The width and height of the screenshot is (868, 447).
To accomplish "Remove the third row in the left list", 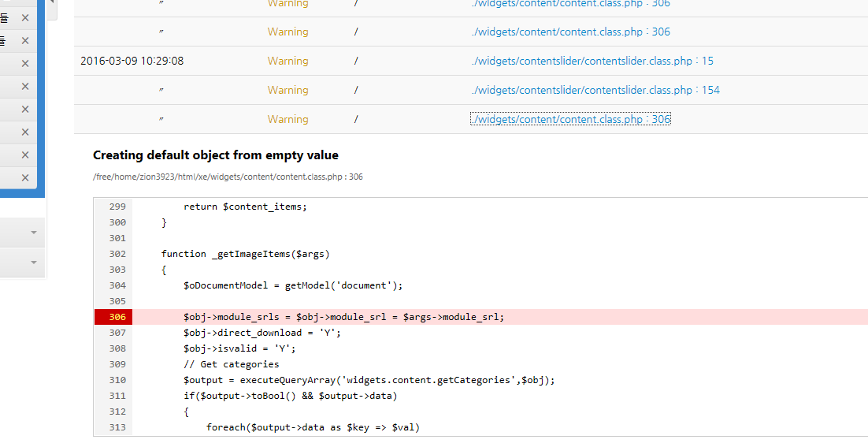I will pos(25,63).
